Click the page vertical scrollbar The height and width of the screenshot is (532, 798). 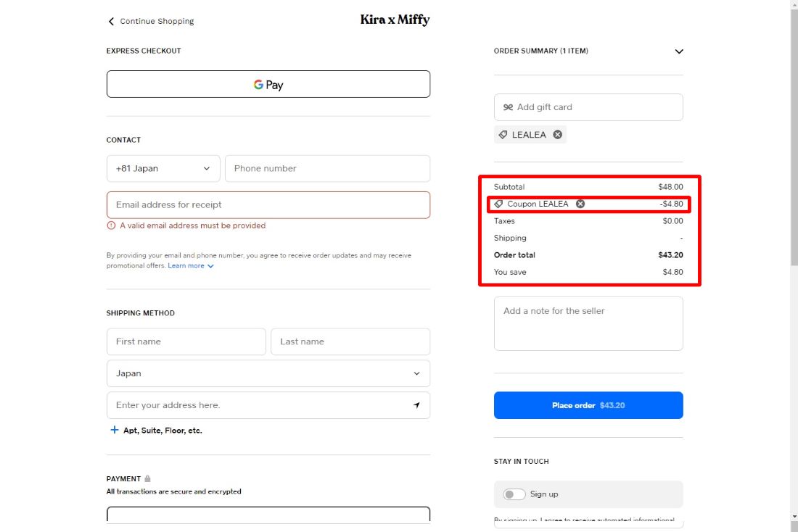point(794,137)
